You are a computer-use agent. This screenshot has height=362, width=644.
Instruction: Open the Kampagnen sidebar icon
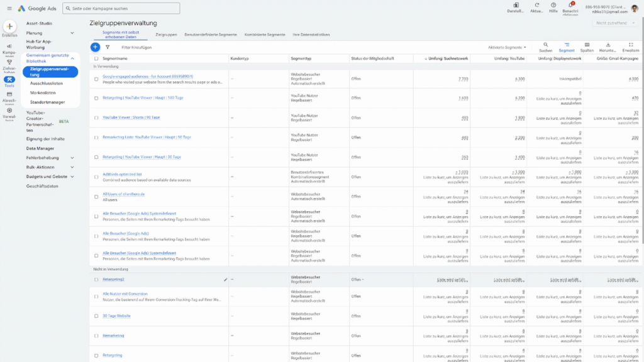coord(9,47)
